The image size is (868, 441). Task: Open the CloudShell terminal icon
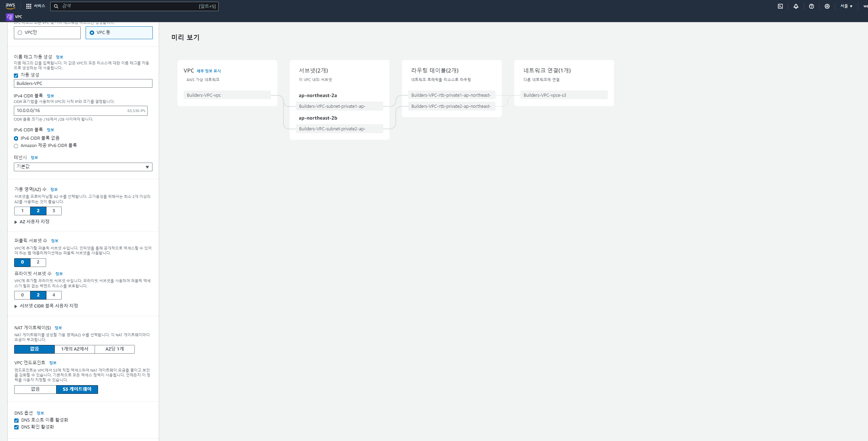click(x=780, y=6)
